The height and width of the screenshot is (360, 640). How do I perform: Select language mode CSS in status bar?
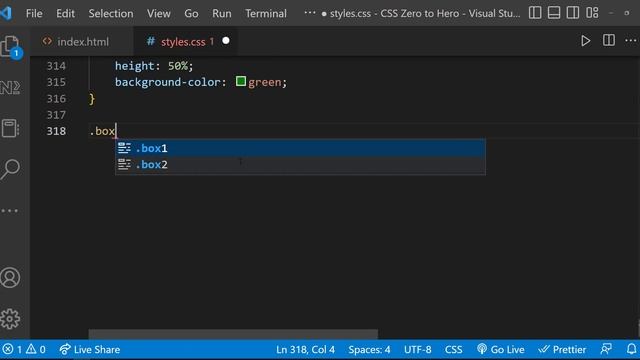pyautogui.click(x=453, y=350)
